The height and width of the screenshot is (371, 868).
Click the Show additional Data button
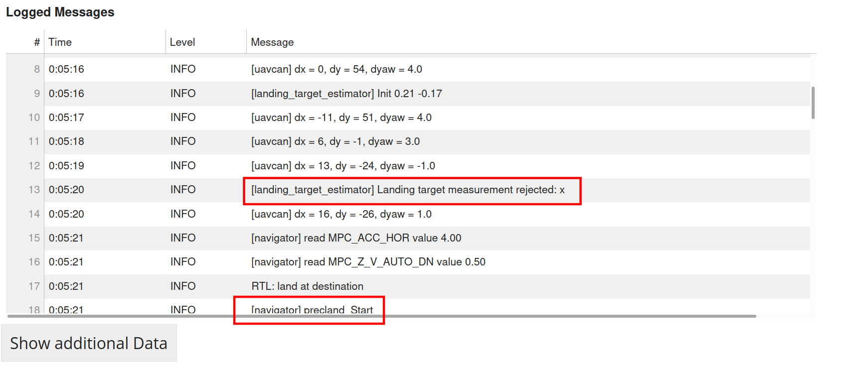point(89,343)
